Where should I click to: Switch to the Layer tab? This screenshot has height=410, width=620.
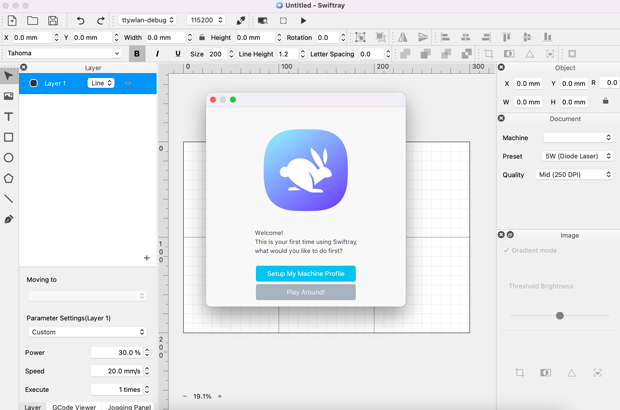[x=33, y=406]
